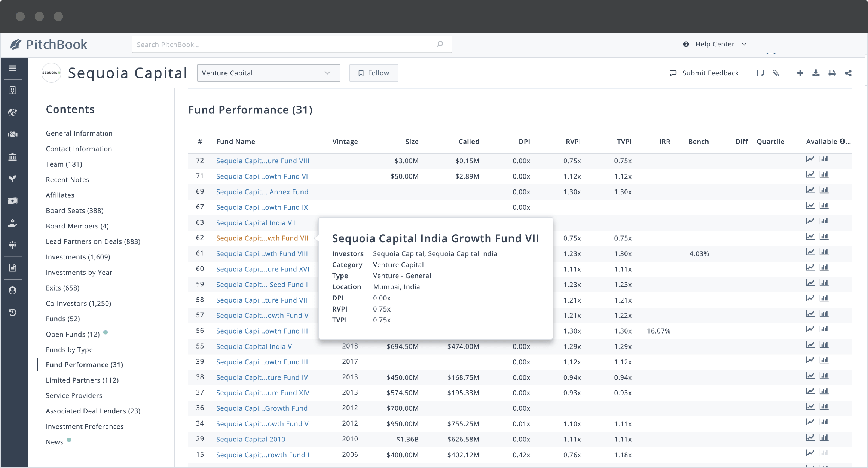
Task: Open fund link Sequoia Capit...rowth Fund I
Action: 263,455
